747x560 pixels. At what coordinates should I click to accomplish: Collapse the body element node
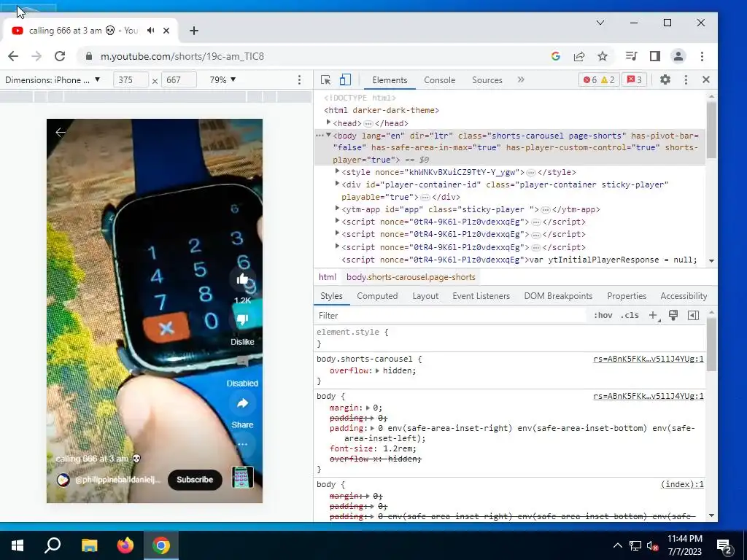pos(328,135)
